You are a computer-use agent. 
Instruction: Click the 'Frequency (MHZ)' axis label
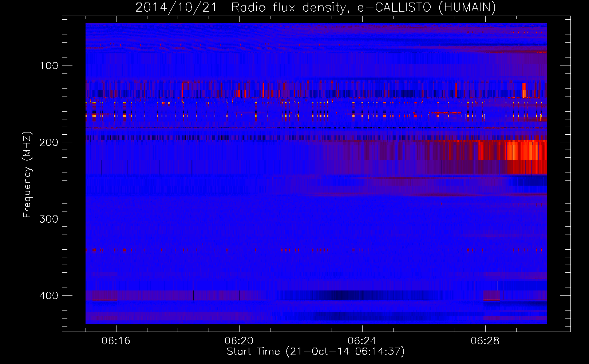coord(27,175)
